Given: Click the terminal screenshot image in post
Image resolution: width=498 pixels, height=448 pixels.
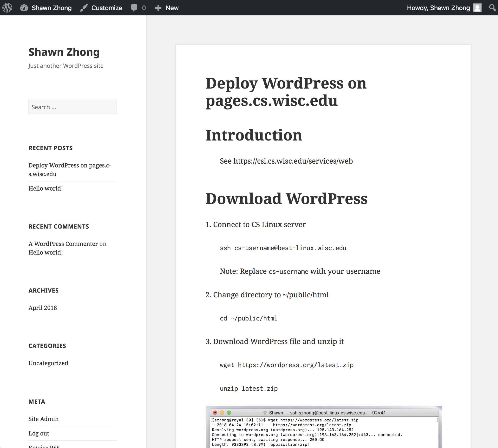Looking at the screenshot, I should (x=323, y=429).
